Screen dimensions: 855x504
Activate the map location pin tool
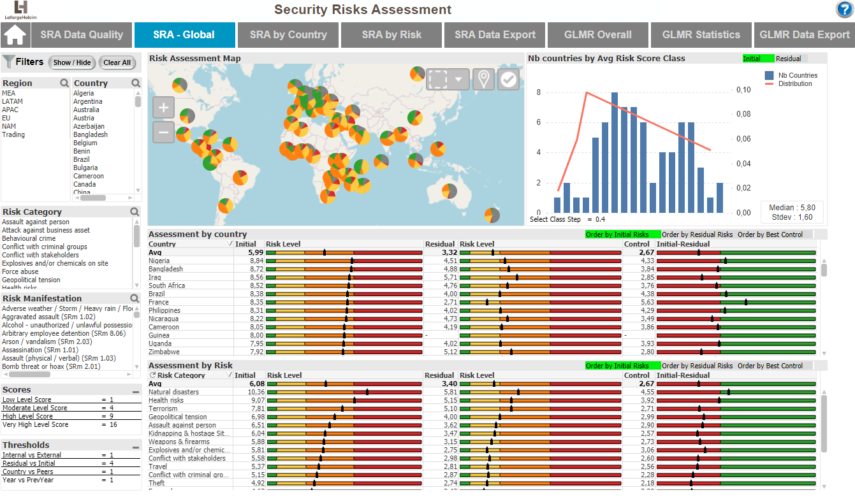point(484,80)
